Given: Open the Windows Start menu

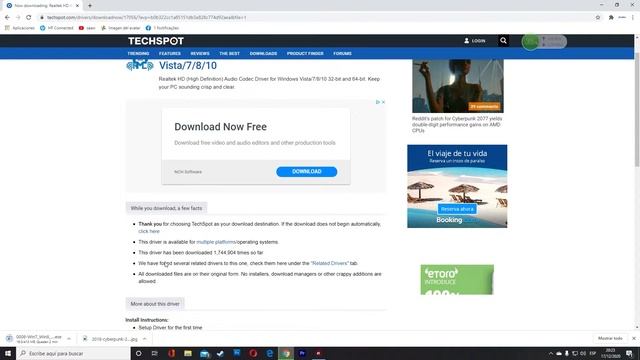Looking at the screenshot, I should (8, 353).
